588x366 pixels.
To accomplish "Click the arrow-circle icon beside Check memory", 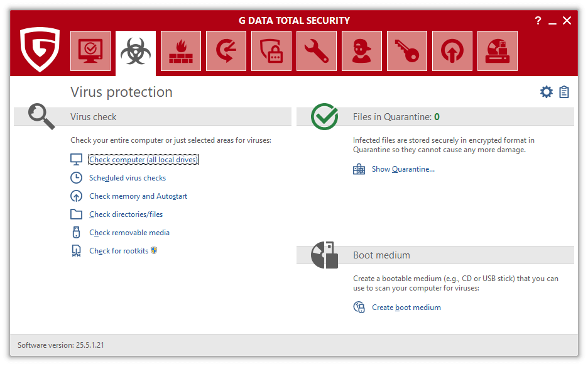I will [x=76, y=196].
